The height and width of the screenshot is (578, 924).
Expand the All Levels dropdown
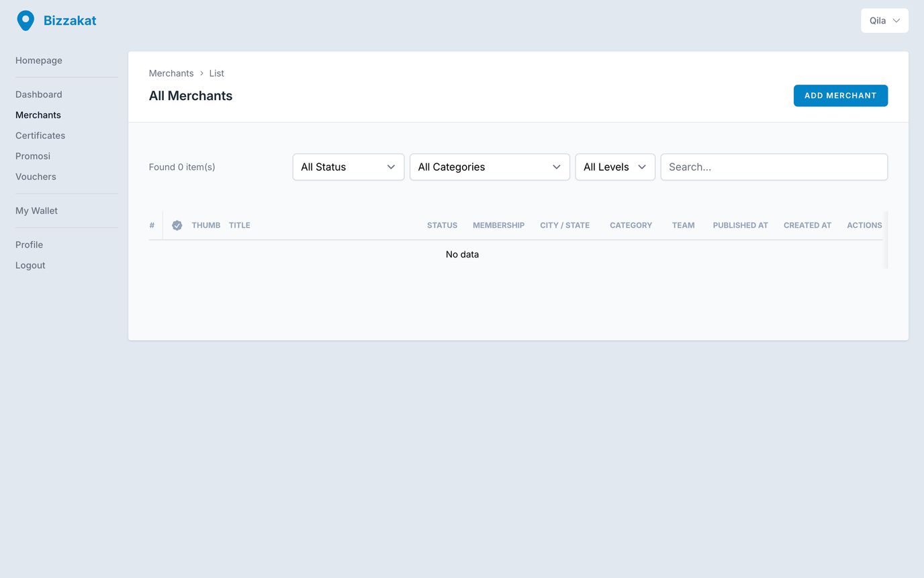(x=614, y=167)
